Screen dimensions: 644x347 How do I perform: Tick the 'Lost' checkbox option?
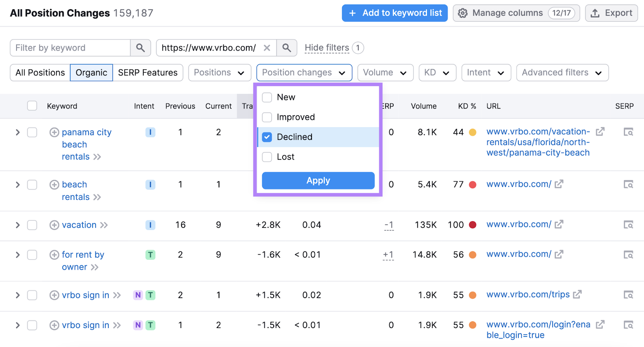coord(267,157)
